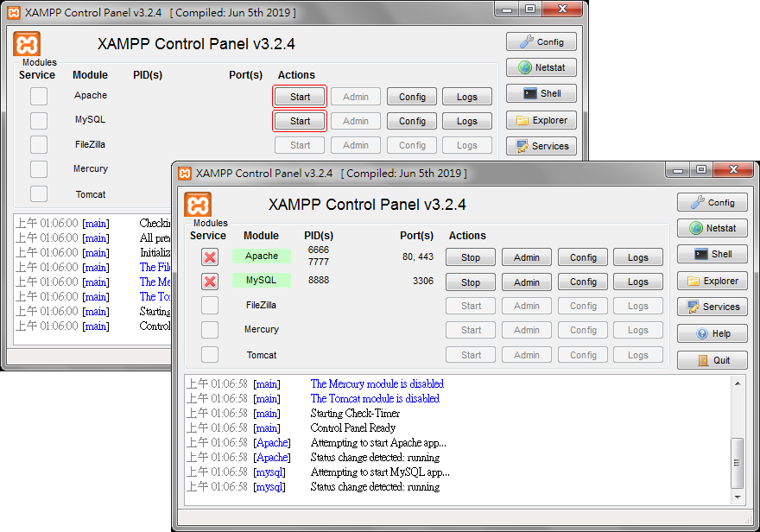Open Netstat in the front window
This screenshot has width=760, height=532.
pyautogui.click(x=712, y=229)
